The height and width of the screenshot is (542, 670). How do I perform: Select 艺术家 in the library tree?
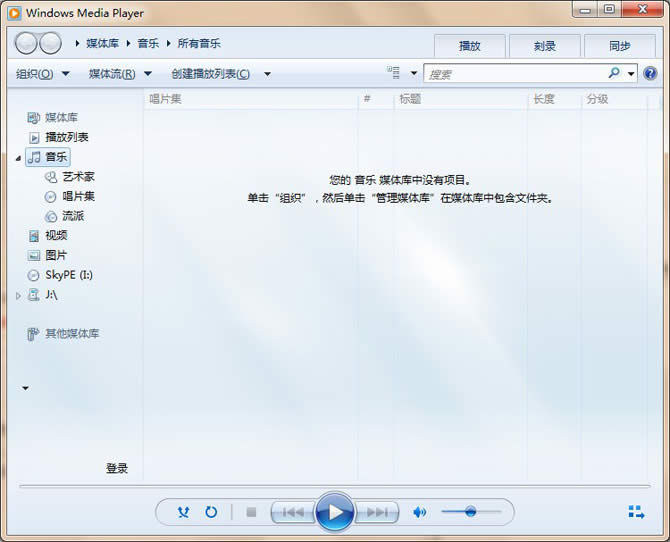point(78,176)
